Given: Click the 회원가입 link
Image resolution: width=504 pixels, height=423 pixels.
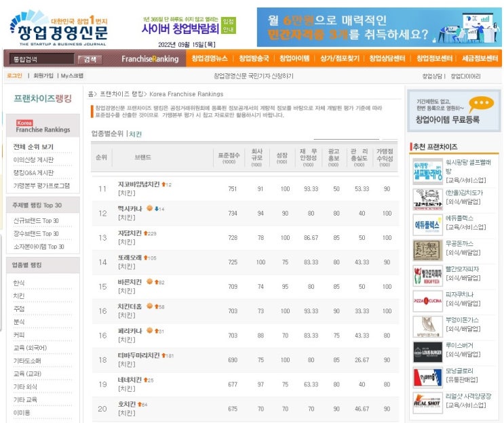Looking at the screenshot, I should click(x=43, y=75).
